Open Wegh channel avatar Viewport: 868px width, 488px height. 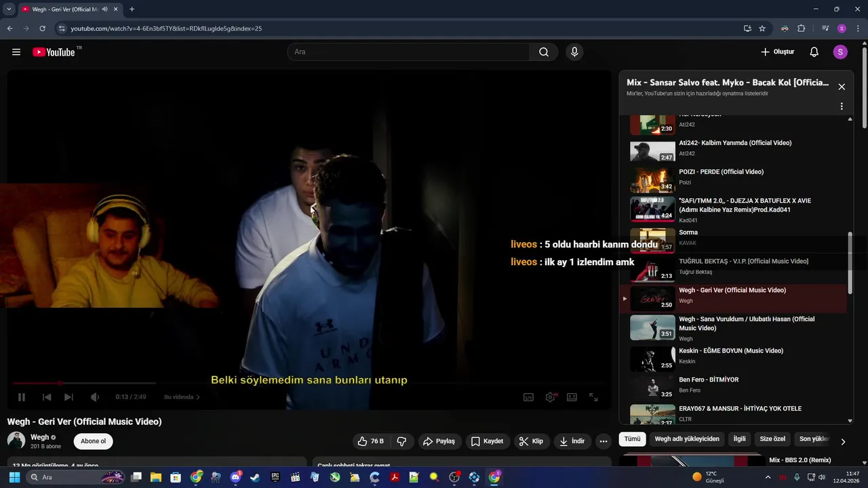click(16, 441)
